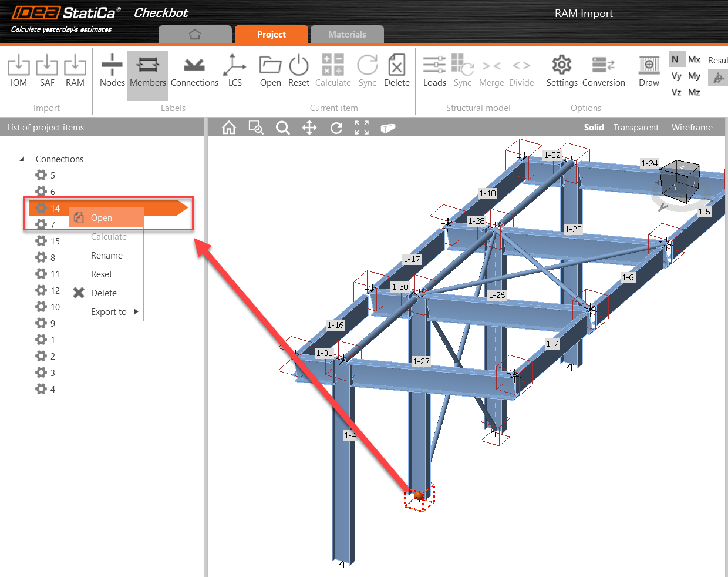Toggle the N axial force display

(x=676, y=59)
